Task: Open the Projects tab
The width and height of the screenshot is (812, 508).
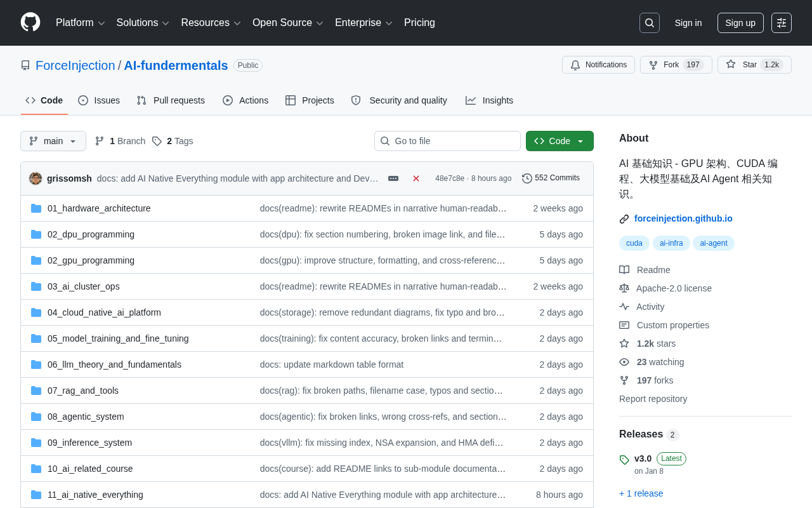Action: (x=310, y=100)
